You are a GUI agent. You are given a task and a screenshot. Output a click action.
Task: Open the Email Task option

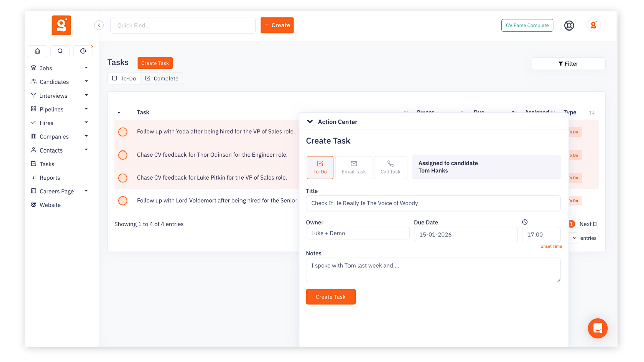[354, 167]
